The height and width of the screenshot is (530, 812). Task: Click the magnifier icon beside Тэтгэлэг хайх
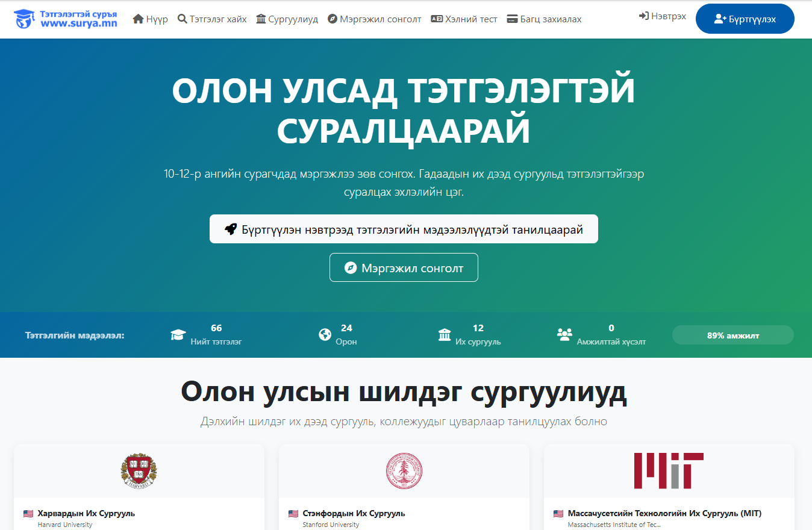coord(183,19)
